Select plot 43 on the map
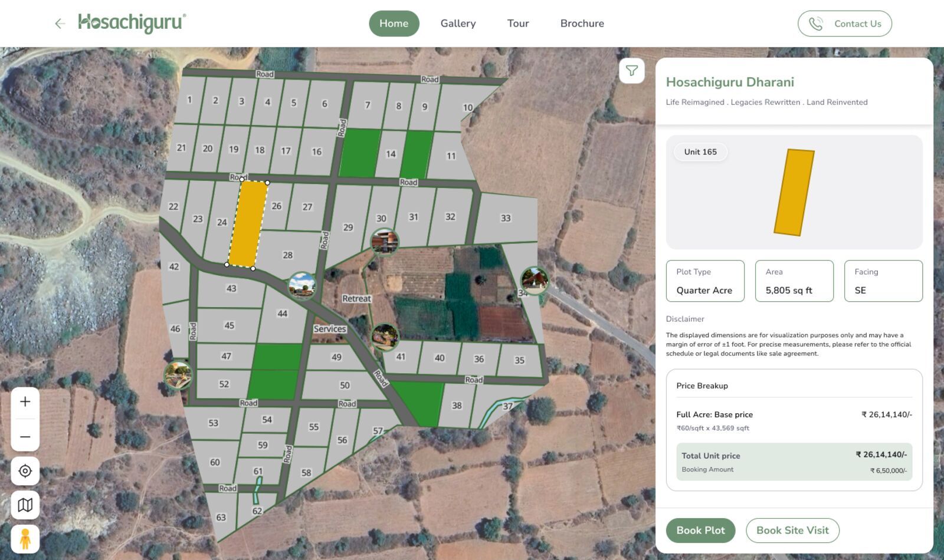Screen dimensions: 944x560 click(231, 288)
